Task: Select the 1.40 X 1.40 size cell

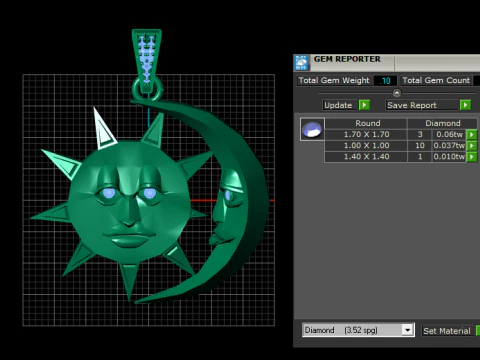Action: point(366,157)
